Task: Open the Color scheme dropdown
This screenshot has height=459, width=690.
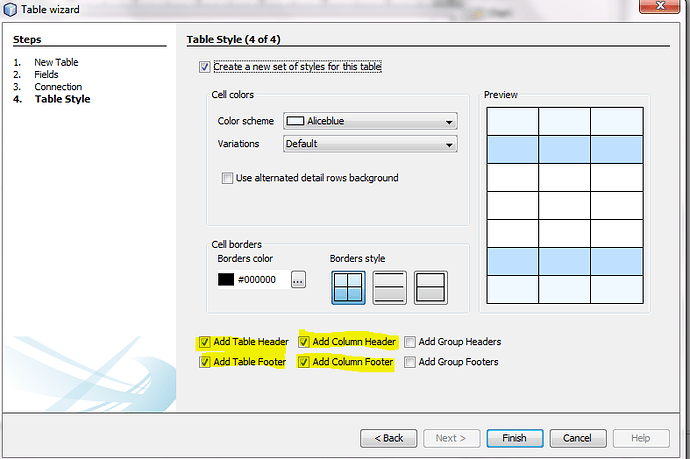Action: click(370, 121)
